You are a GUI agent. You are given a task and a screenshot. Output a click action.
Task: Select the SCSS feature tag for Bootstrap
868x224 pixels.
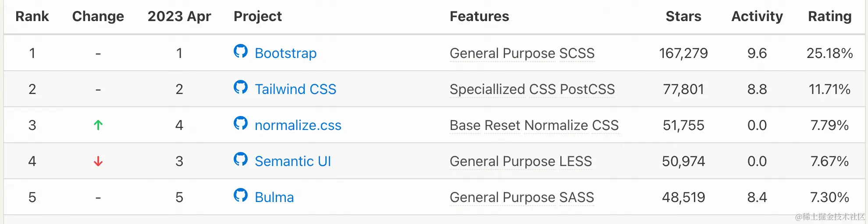(577, 53)
